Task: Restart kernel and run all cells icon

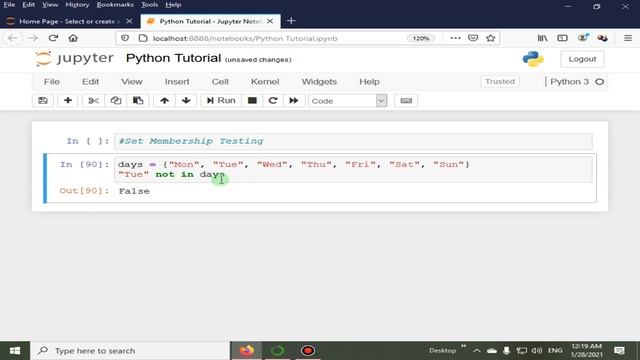Action: point(294,100)
